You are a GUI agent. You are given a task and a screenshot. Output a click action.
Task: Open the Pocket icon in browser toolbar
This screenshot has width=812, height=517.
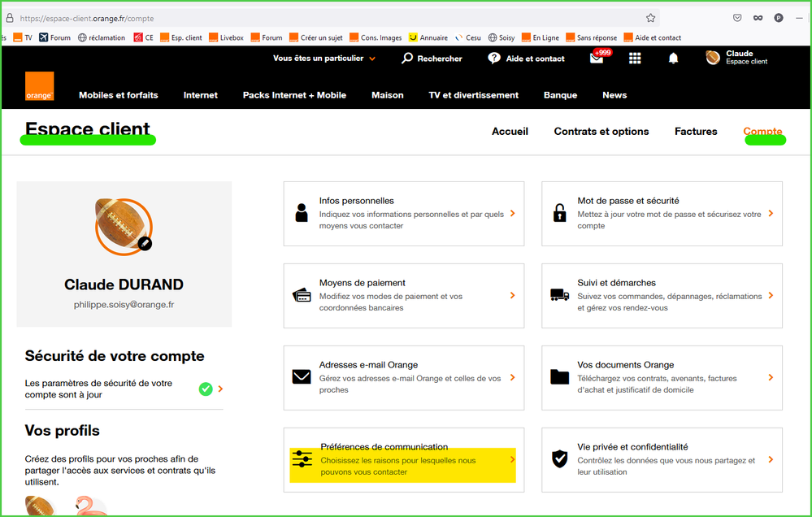point(737,18)
